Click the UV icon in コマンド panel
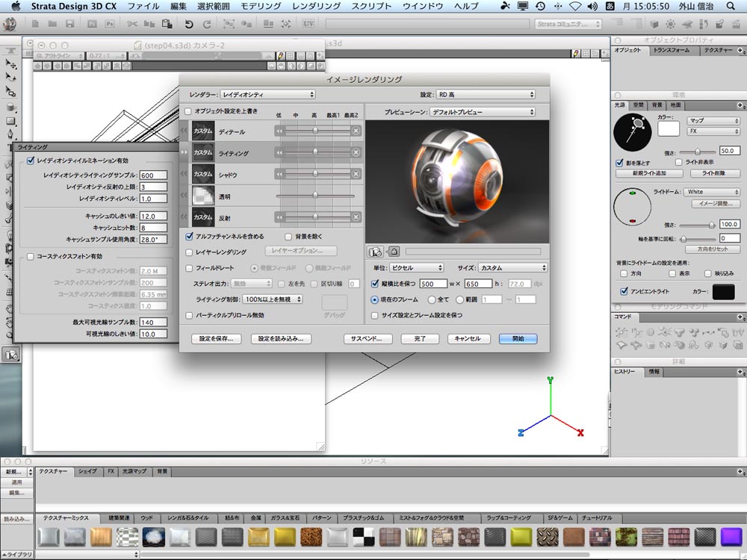The width and height of the screenshot is (747, 560). pyautogui.click(x=738, y=332)
